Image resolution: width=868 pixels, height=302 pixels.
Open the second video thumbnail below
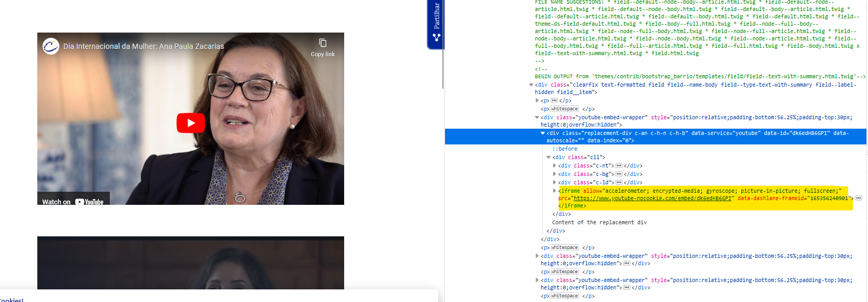190,263
